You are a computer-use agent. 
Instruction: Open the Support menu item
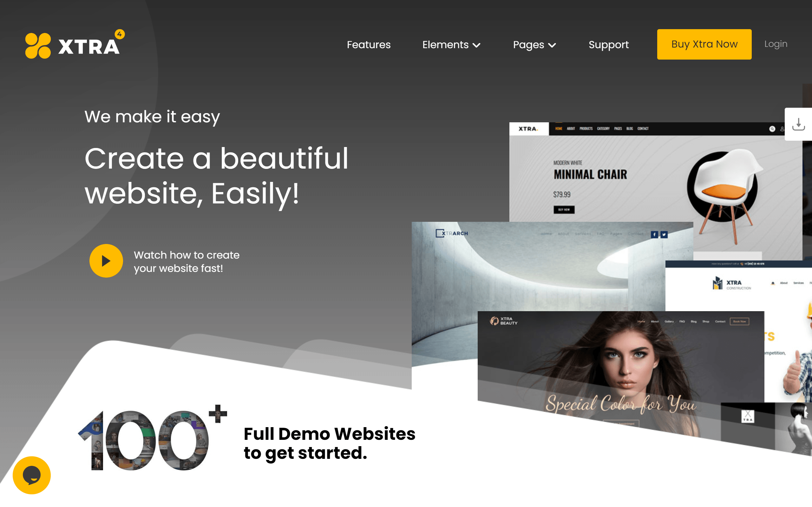click(608, 45)
